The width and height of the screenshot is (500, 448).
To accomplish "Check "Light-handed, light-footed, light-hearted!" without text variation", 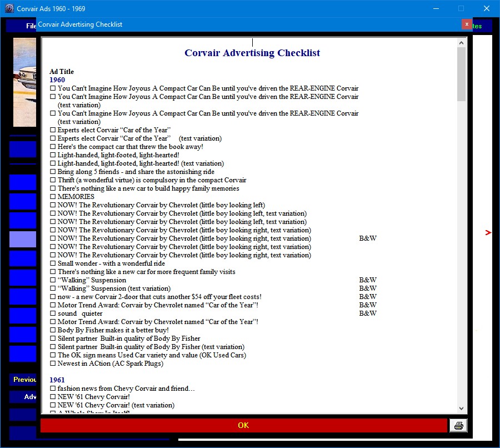I will coord(53,155).
